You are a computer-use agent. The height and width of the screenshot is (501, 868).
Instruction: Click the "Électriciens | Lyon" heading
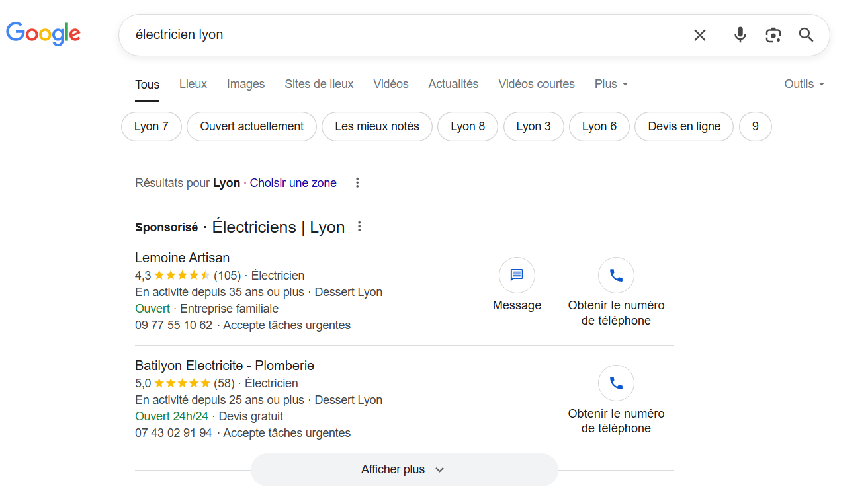pos(279,227)
